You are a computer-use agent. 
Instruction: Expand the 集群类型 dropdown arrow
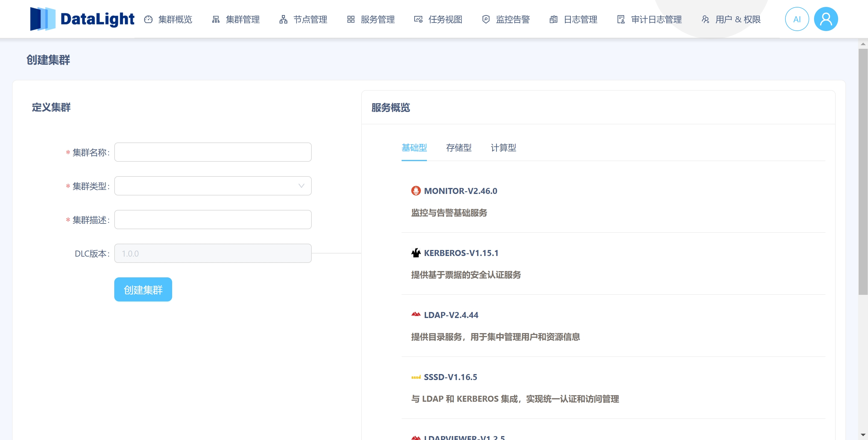pos(301,186)
